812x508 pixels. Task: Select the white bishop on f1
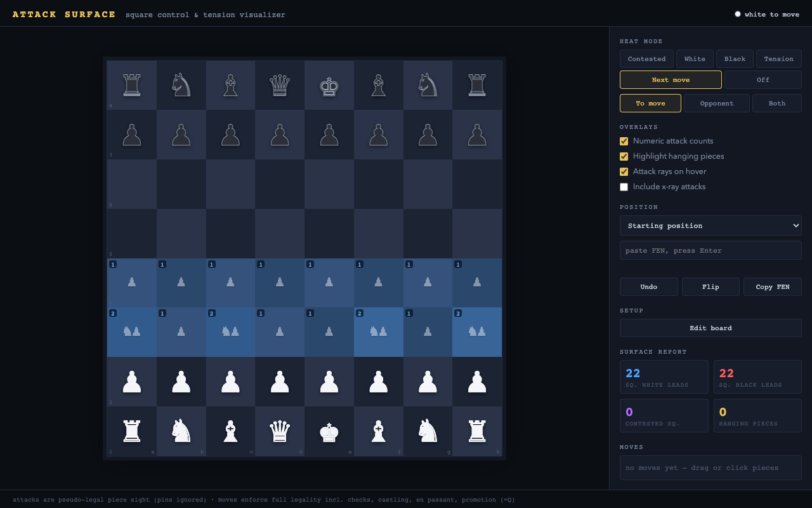coord(379,431)
